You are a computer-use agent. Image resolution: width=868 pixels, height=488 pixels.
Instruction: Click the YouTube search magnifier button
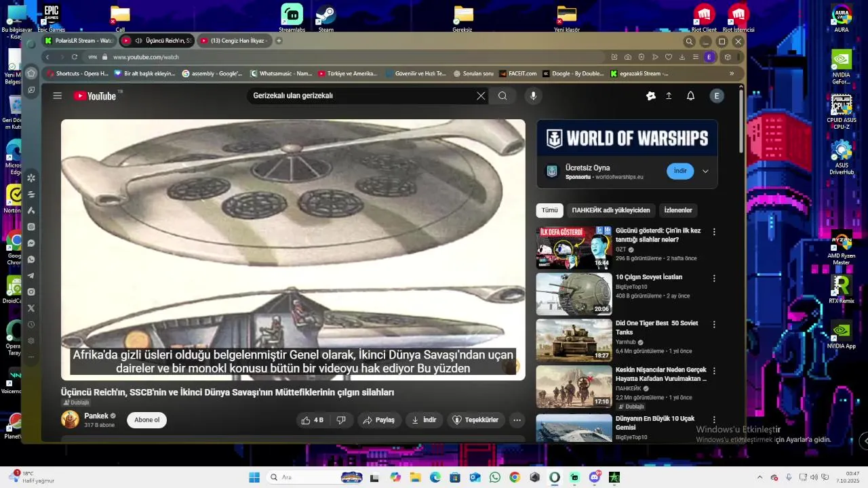coord(502,96)
